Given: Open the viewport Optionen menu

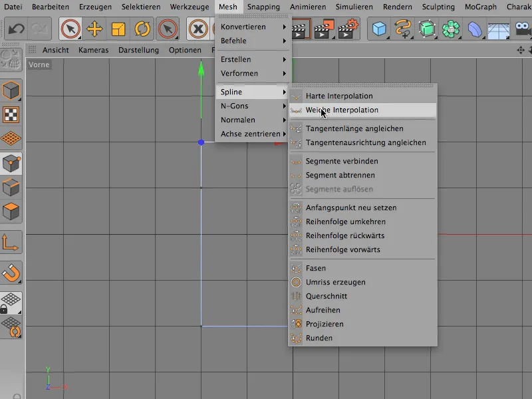Looking at the screenshot, I should 185,51.
